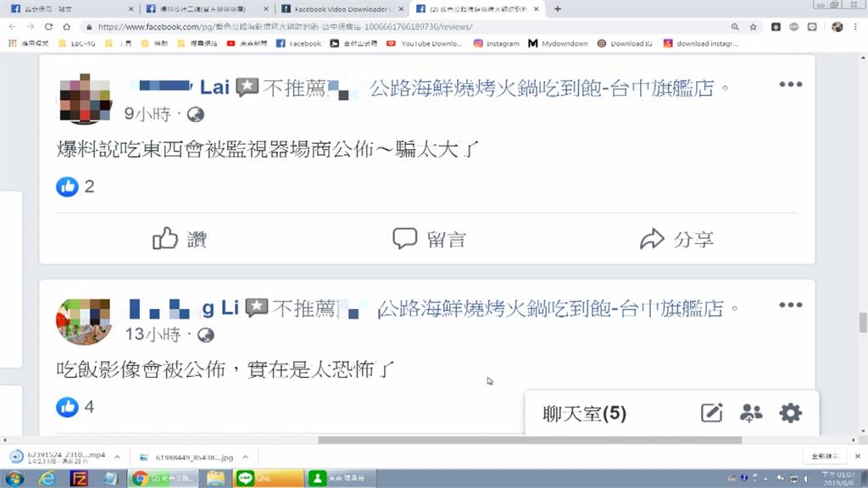Open chat settings gear

coord(791,413)
